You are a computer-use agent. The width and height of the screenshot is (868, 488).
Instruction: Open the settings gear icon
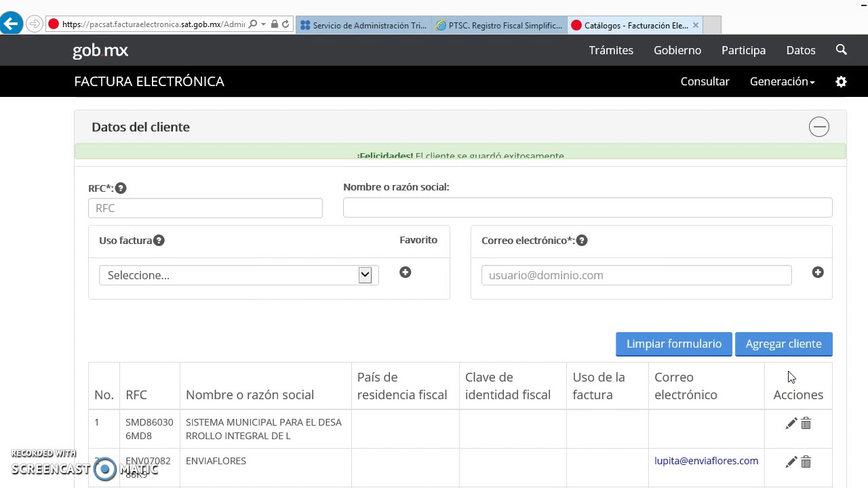[841, 81]
